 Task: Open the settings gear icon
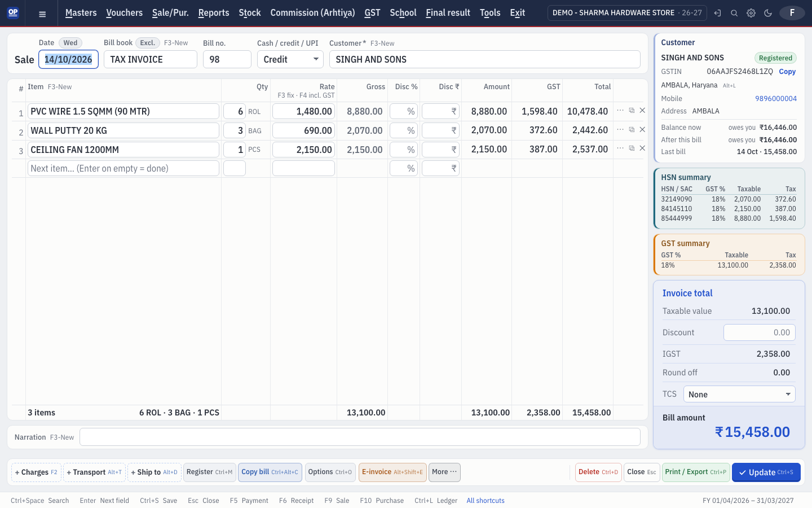pos(751,13)
